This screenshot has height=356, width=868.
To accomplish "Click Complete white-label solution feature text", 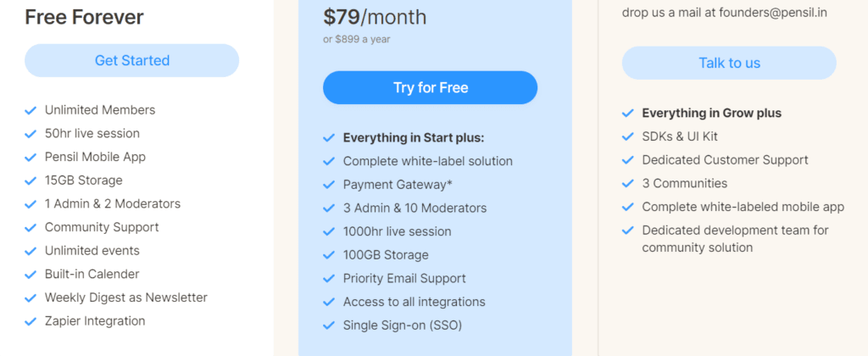I will click(x=427, y=161).
